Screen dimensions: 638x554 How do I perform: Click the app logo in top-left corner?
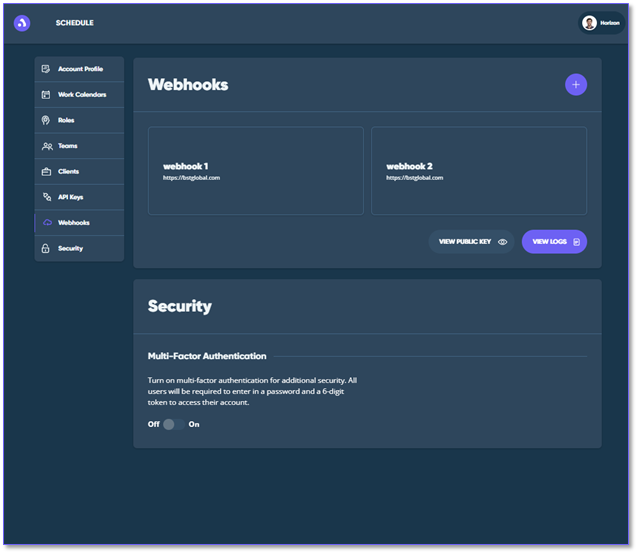tap(22, 23)
